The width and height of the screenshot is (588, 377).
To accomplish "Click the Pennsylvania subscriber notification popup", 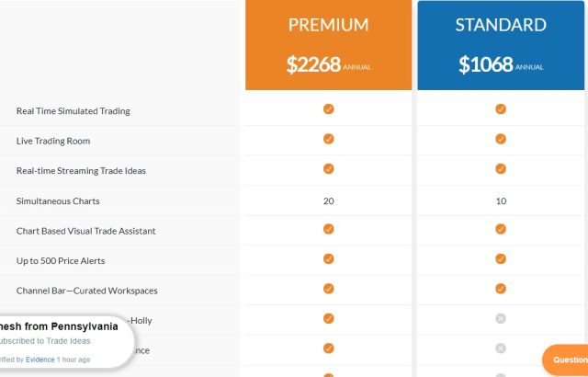I will tap(65, 342).
